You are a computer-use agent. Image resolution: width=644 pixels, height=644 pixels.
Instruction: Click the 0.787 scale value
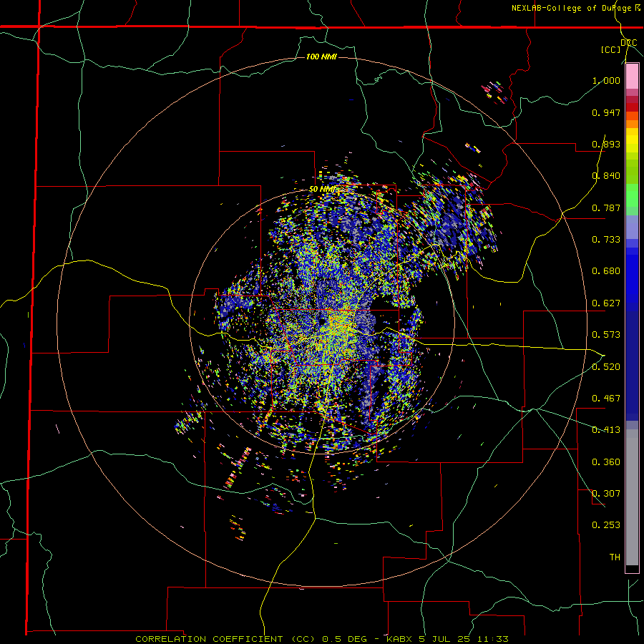(606, 208)
